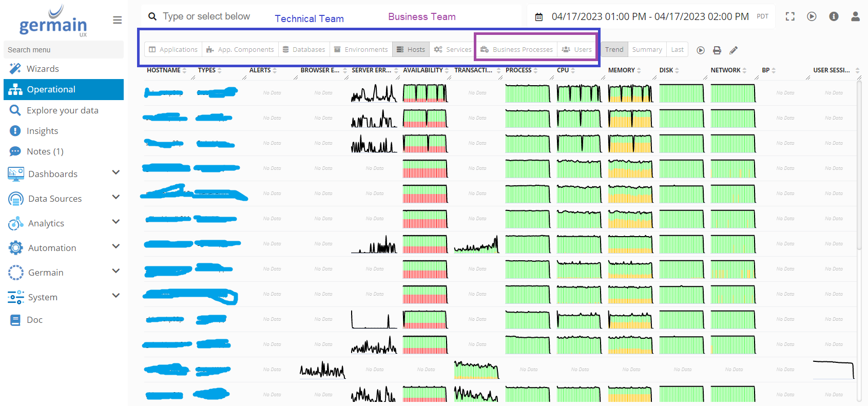Open Wizards from sidebar
The height and width of the screenshot is (406, 868).
tap(43, 69)
